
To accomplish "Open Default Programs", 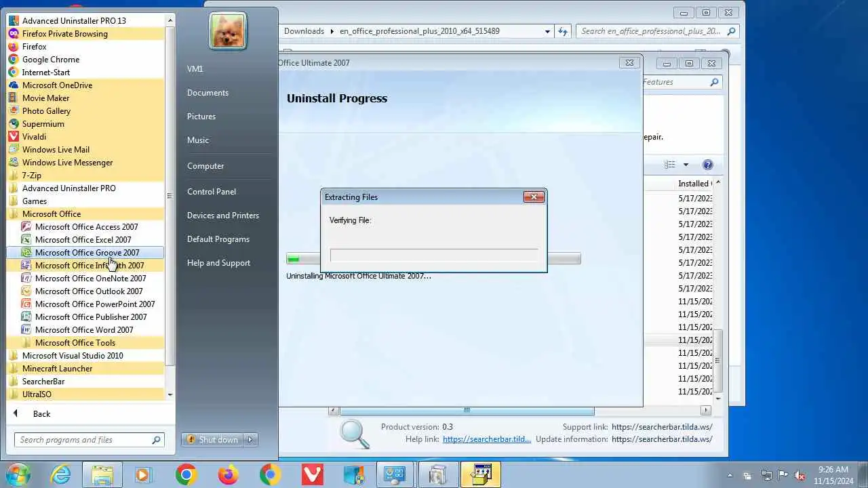I will click(x=226, y=239).
